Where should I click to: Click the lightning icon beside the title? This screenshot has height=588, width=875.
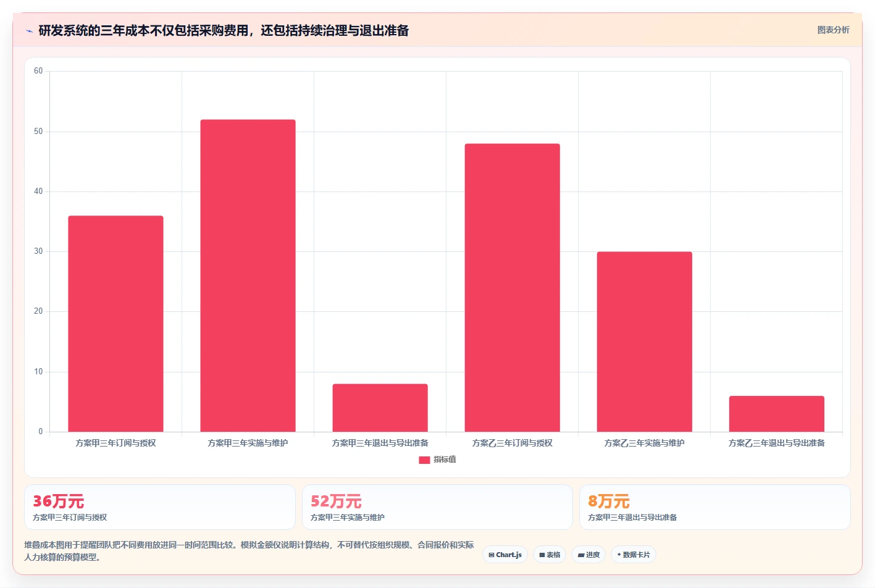[29, 31]
